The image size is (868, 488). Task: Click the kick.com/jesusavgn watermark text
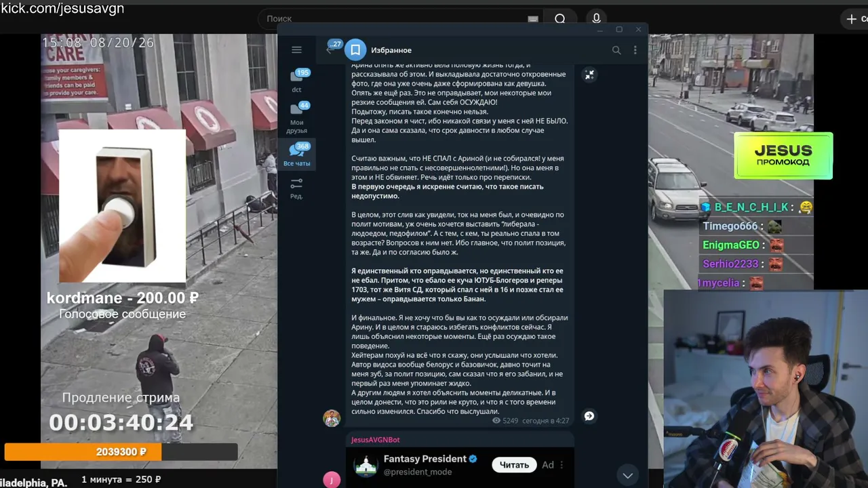coord(62,8)
